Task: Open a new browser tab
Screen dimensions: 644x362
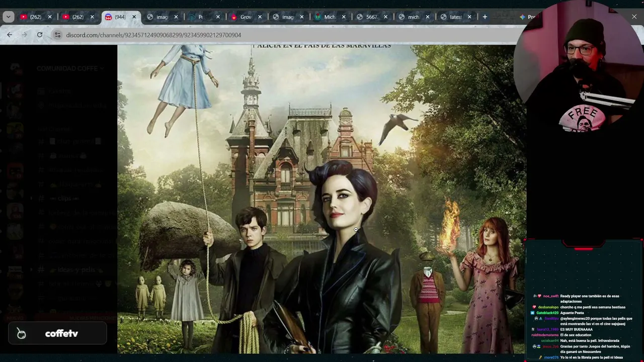Action: pos(485,17)
